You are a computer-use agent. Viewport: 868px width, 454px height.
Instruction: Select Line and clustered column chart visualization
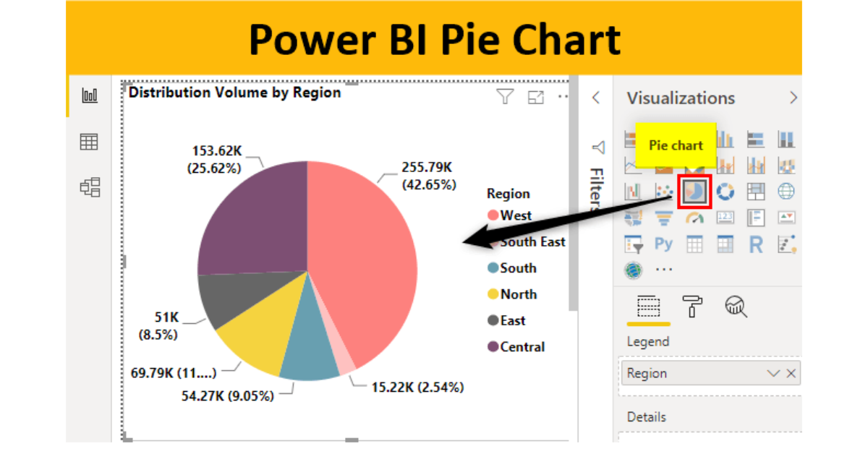point(756,166)
